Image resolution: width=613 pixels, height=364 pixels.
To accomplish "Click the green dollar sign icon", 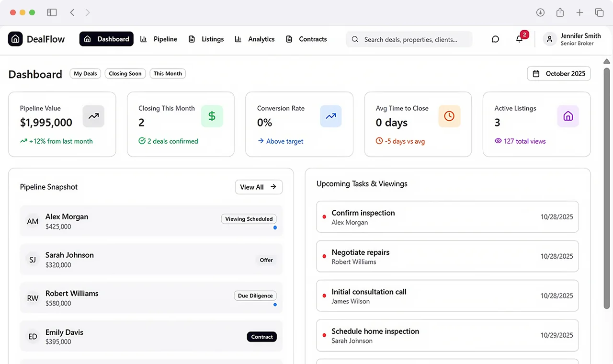I will click(212, 116).
